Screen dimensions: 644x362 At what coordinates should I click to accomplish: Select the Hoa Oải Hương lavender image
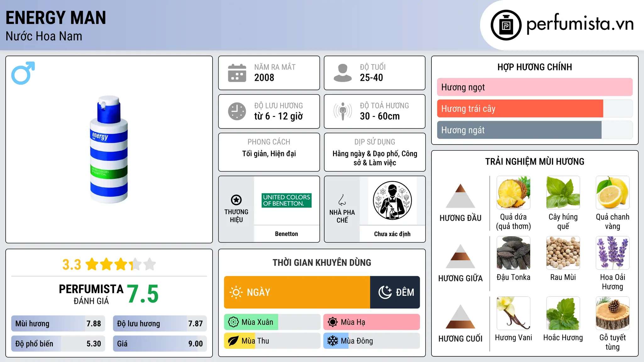pyautogui.click(x=613, y=253)
